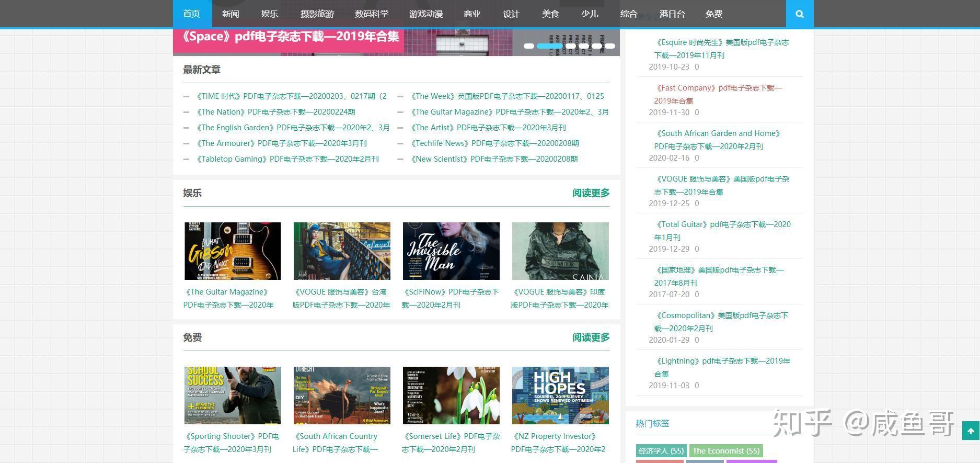Open the 《Techlife News》 article link
The height and width of the screenshot is (463, 980).
point(494,143)
